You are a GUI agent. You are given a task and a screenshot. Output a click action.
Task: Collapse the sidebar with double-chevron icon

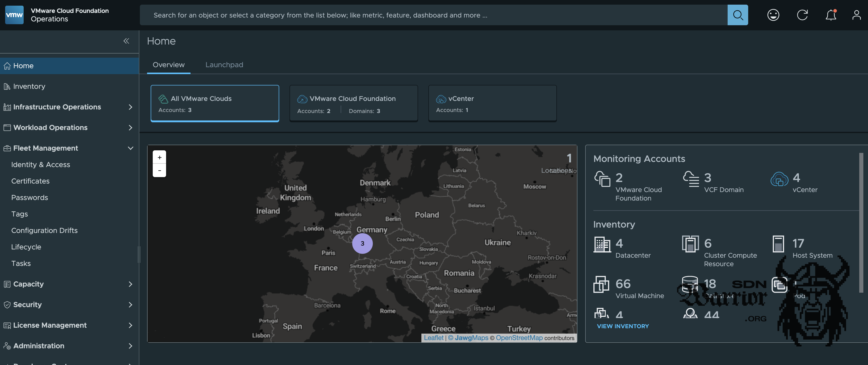tap(126, 41)
